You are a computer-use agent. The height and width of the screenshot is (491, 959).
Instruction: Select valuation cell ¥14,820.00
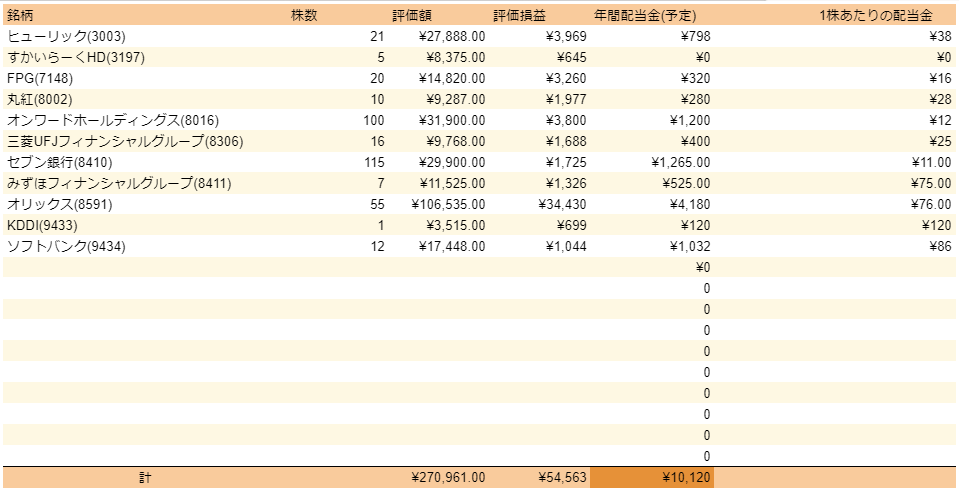point(452,78)
